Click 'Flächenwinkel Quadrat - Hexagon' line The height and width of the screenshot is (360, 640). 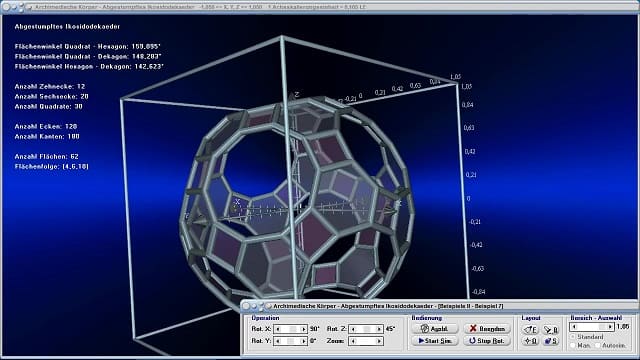click(88, 47)
